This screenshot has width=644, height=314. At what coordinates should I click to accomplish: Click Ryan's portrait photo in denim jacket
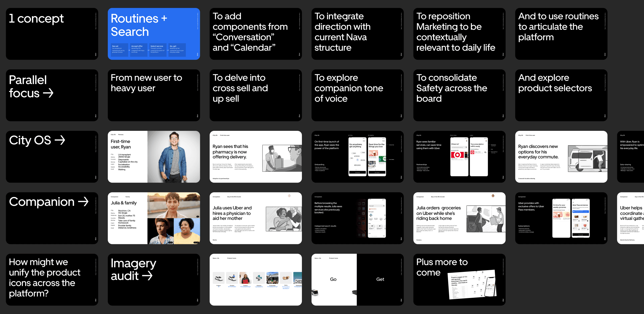[174, 157]
